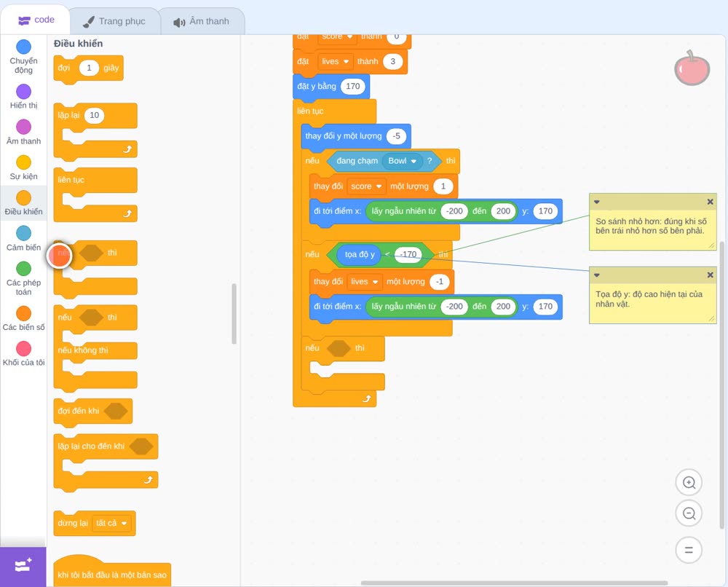Select the Chuyển động category circle
The width and height of the screenshot is (728, 587).
click(24, 47)
